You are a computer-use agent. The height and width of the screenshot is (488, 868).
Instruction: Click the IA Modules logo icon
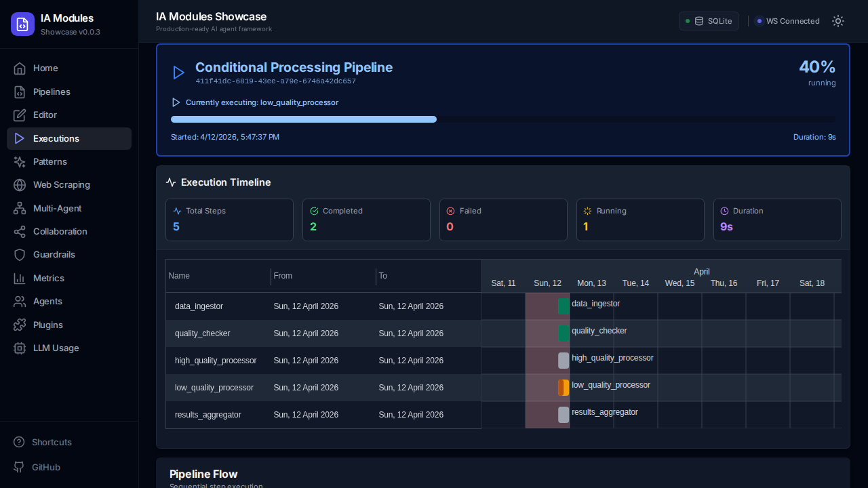tap(22, 24)
